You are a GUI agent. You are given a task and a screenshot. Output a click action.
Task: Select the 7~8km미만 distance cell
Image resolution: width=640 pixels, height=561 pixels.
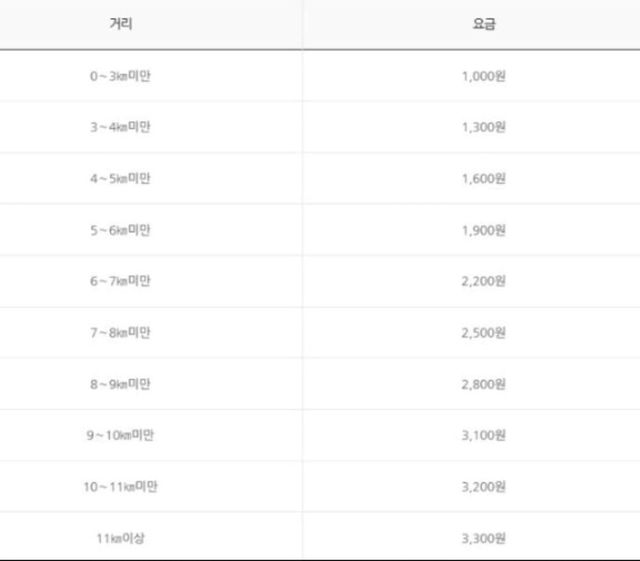120,332
